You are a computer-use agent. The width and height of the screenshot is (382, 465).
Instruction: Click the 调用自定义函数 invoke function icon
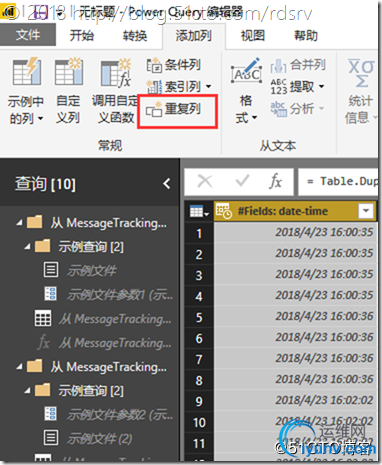(116, 73)
